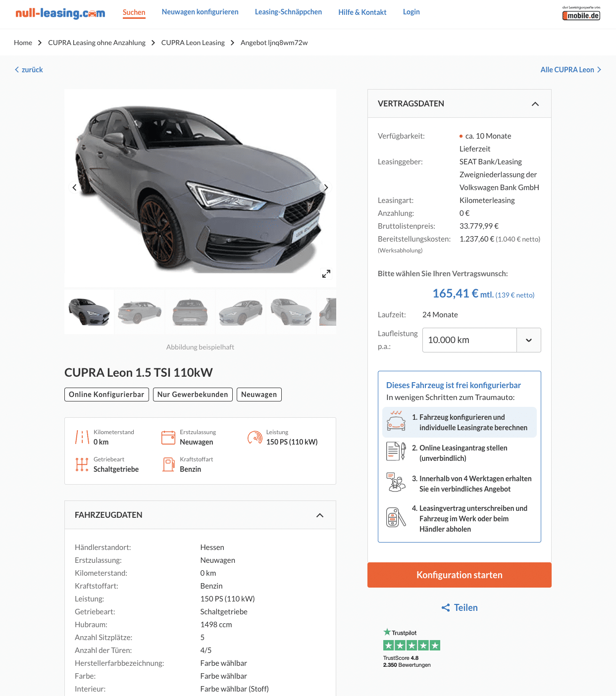The image size is (616, 696).
Task: Click the leasing application document icon
Action: [x=396, y=451]
